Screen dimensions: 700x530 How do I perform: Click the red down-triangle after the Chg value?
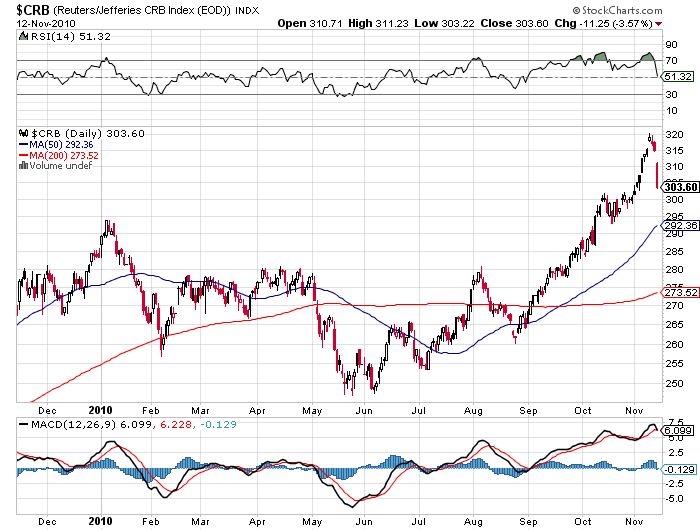pos(658,24)
